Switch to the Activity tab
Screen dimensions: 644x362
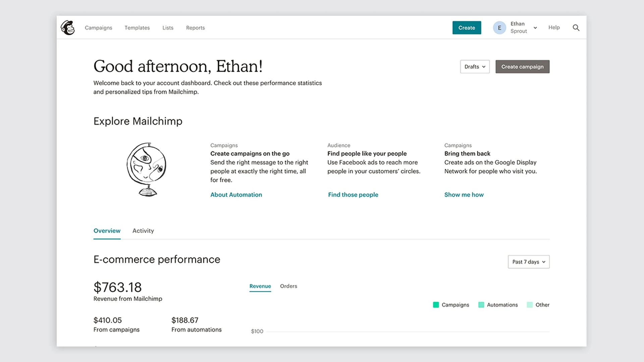click(x=143, y=231)
